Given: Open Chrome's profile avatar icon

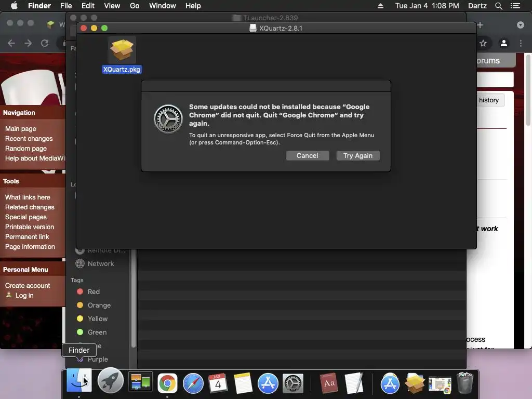Looking at the screenshot, I should click(504, 43).
